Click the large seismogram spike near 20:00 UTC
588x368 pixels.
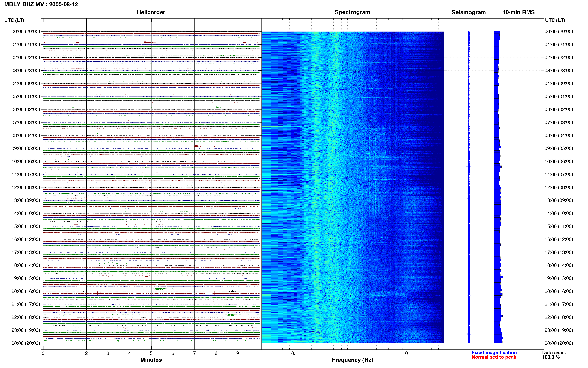[468, 295]
